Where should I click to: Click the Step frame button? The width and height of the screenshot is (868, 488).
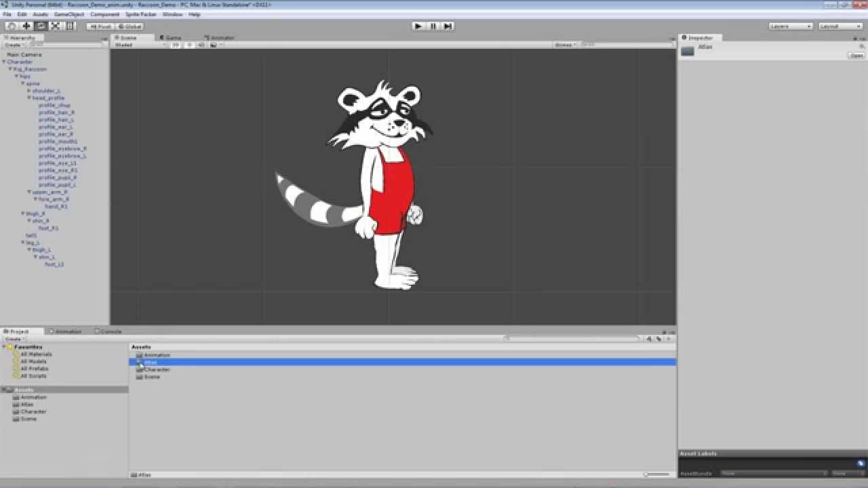pyautogui.click(x=447, y=26)
